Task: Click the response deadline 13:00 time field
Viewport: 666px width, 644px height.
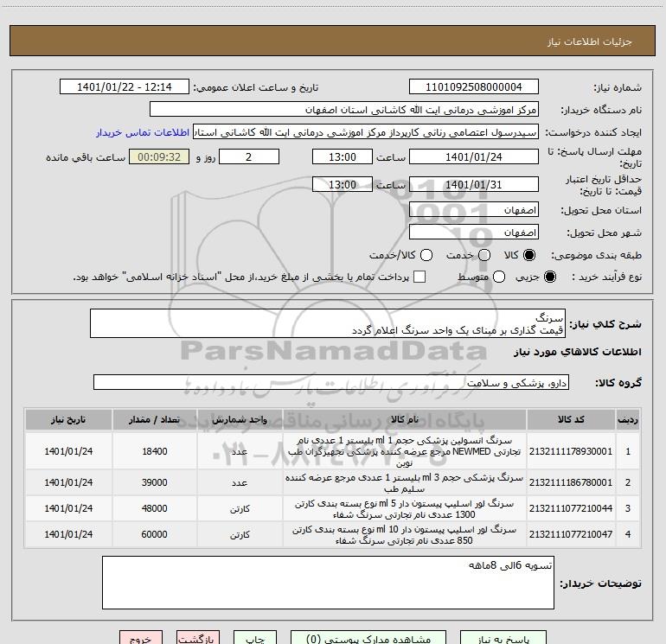Action: (x=343, y=156)
